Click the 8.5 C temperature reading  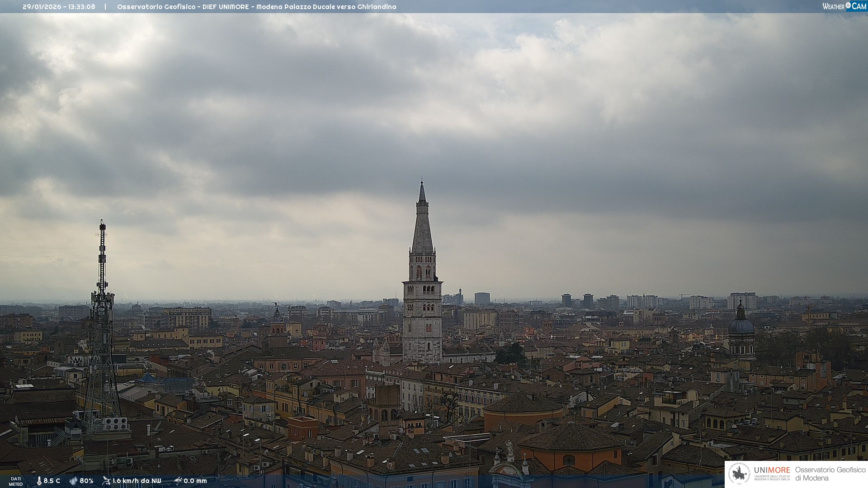52,481
